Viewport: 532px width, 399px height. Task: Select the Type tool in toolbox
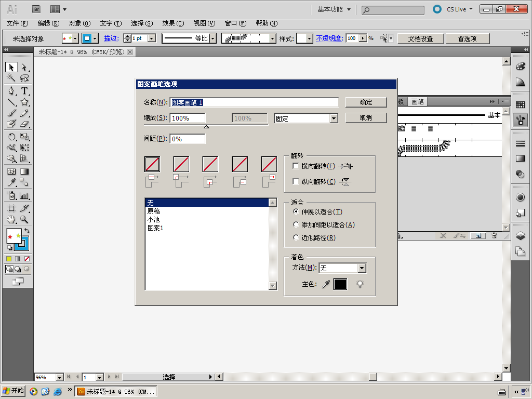click(x=24, y=91)
